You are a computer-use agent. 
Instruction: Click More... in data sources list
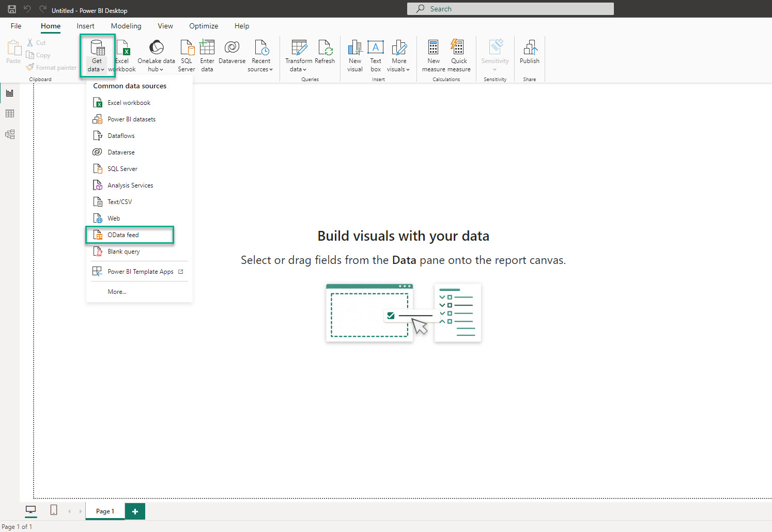click(x=117, y=292)
